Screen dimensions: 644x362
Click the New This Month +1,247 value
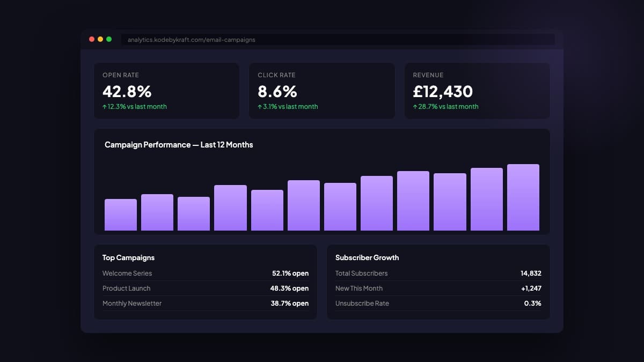(531, 289)
